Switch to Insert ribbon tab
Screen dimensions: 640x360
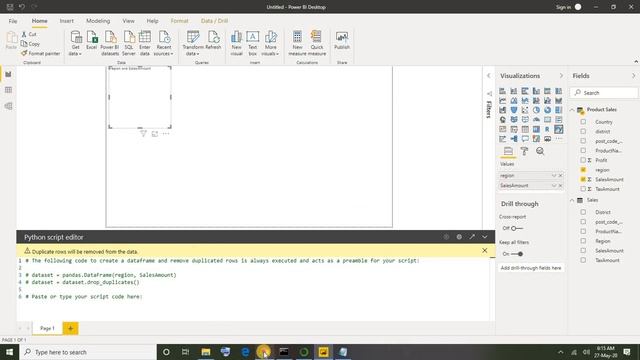click(x=67, y=21)
